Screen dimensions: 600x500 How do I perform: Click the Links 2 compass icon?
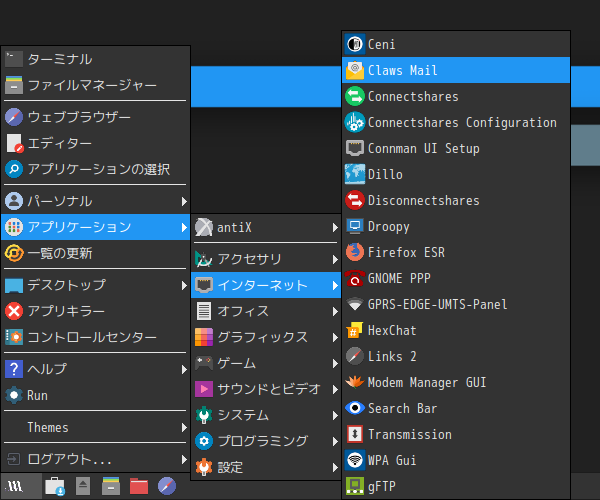(x=355, y=357)
